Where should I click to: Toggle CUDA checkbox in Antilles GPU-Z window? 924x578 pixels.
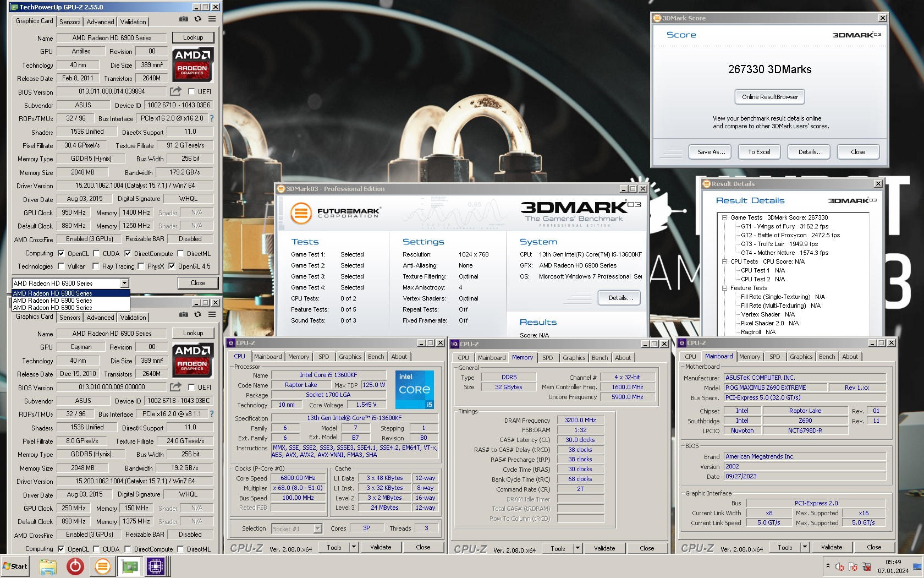(96, 254)
